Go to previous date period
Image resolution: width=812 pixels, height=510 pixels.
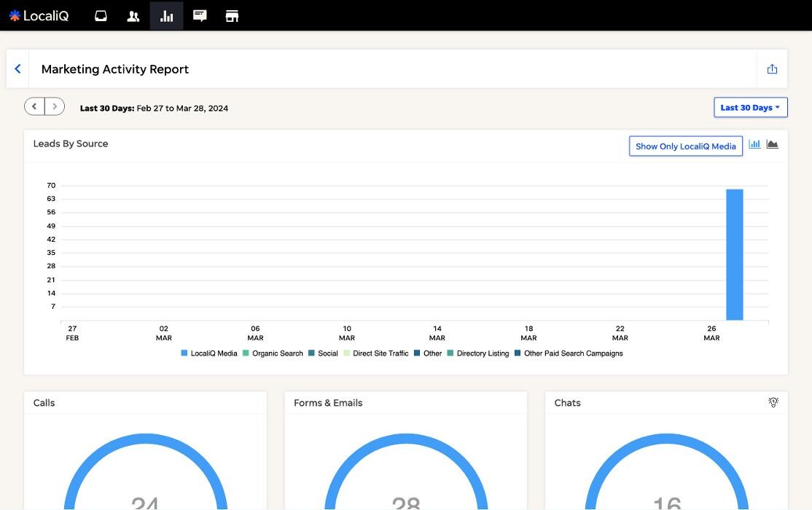[x=34, y=107]
